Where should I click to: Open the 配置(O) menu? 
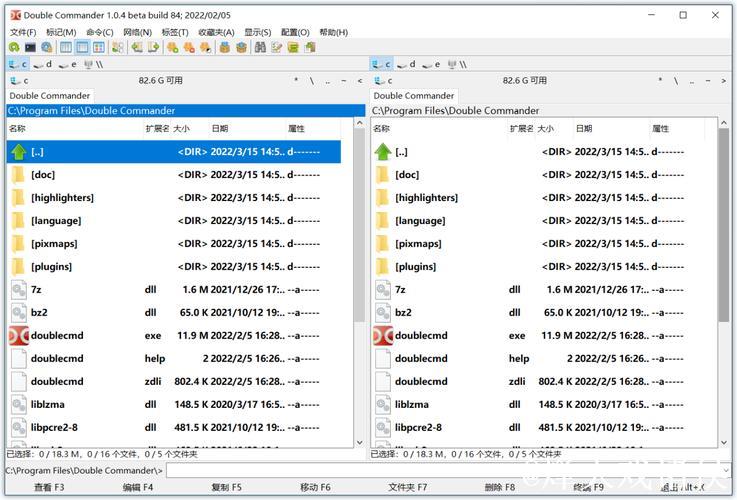click(295, 32)
